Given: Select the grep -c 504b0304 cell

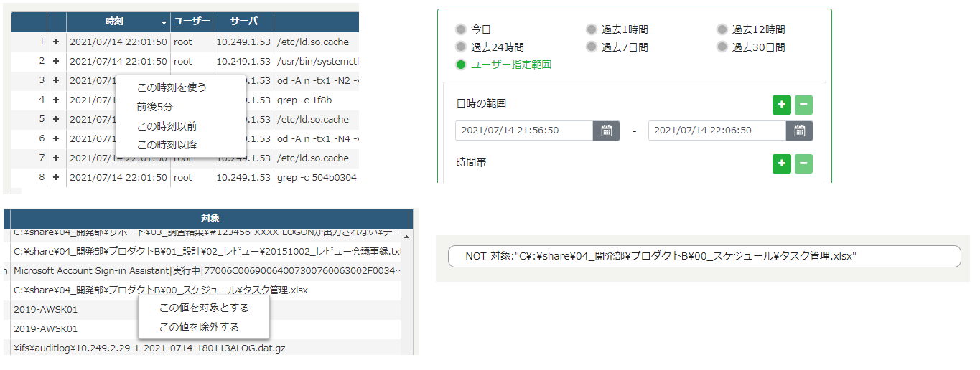Looking at the screenshot, I should point(317,178).
